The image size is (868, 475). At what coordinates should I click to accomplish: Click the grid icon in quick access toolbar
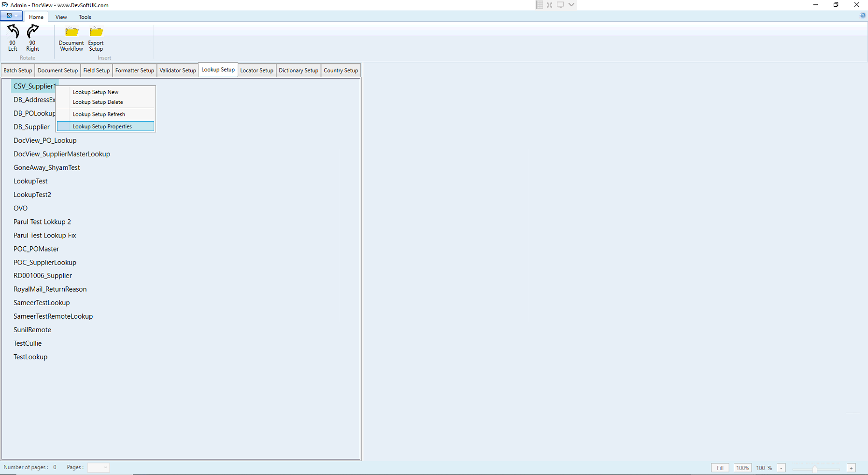[539, 5]
